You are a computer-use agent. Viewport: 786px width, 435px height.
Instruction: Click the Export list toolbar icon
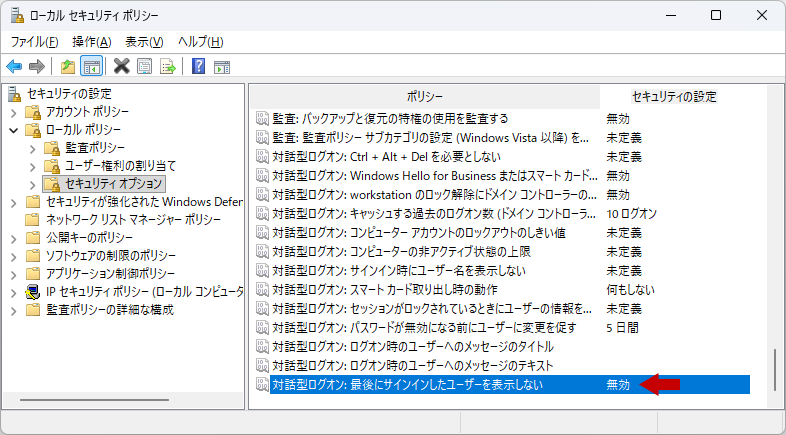(168, 67)
